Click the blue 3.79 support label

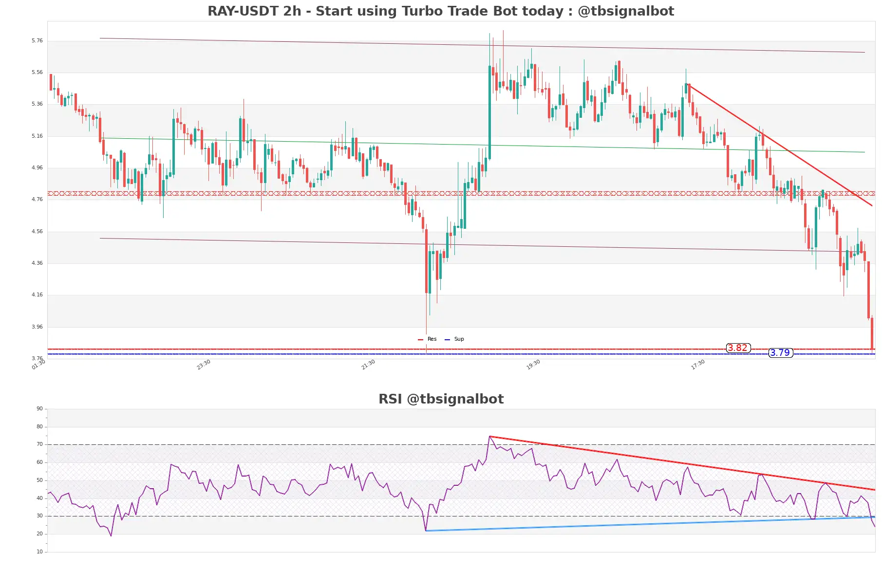[x=780, y=352]
